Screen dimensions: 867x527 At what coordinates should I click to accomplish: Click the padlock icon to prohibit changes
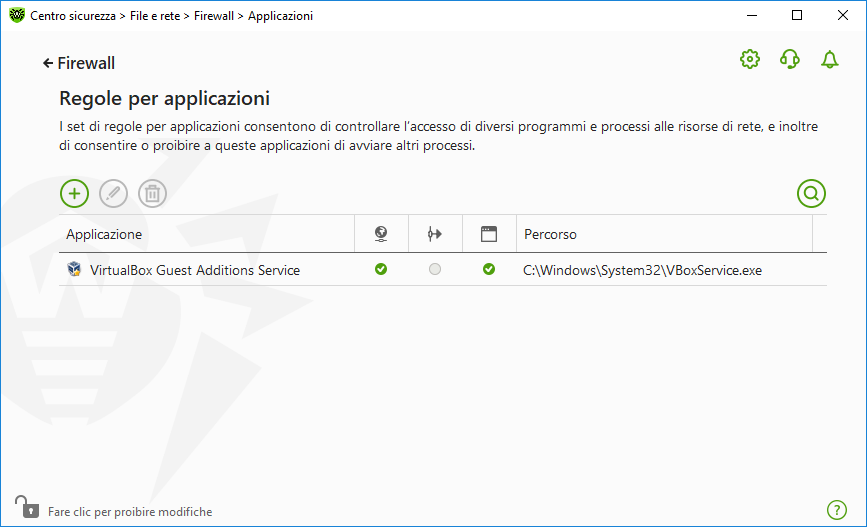click(26, 507)
